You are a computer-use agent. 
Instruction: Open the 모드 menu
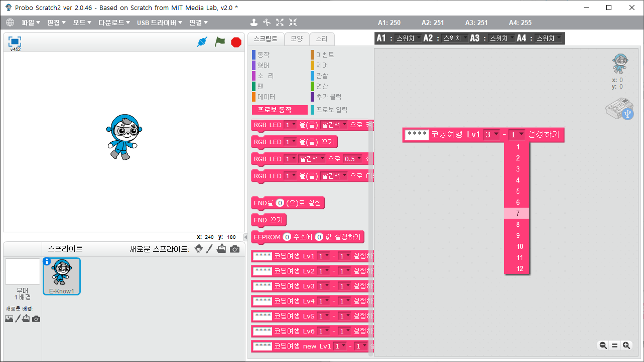click(82, 23)
